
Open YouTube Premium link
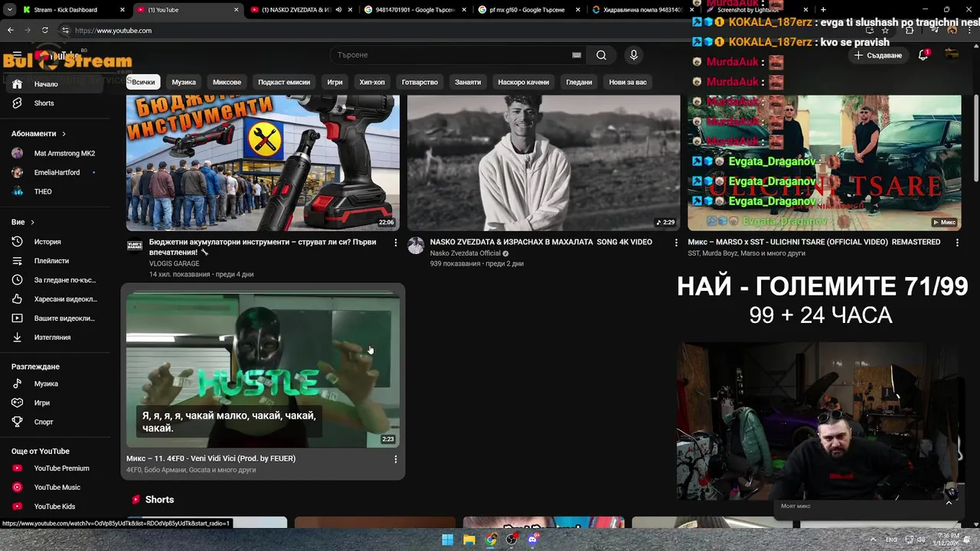tap(55, 468)
